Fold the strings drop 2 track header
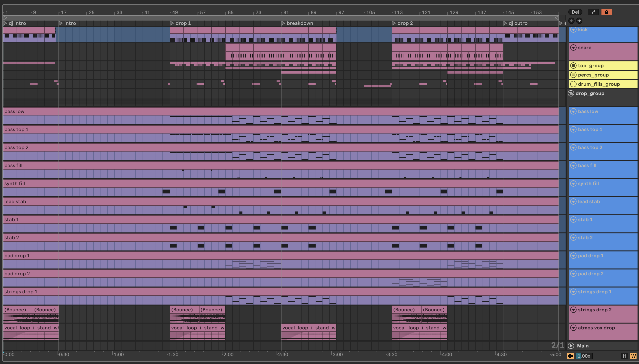 coord(573,309)
